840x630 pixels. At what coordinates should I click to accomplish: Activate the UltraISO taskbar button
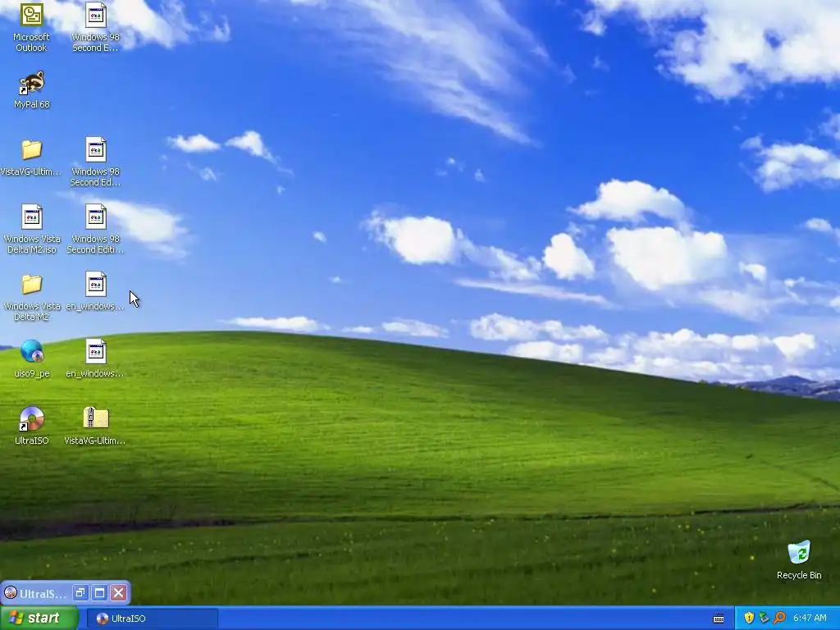[152, 619]
